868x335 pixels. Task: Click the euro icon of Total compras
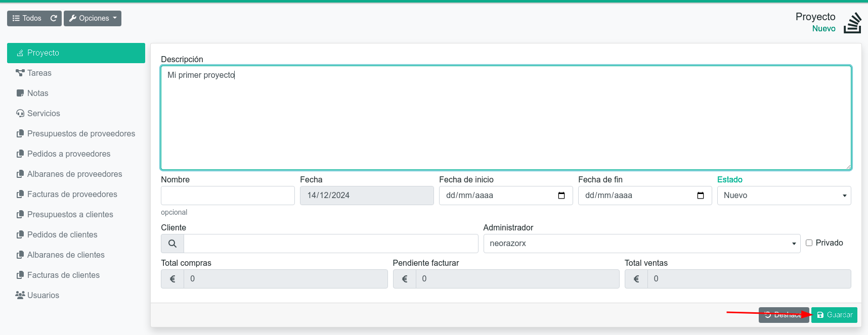coord(172,279)
